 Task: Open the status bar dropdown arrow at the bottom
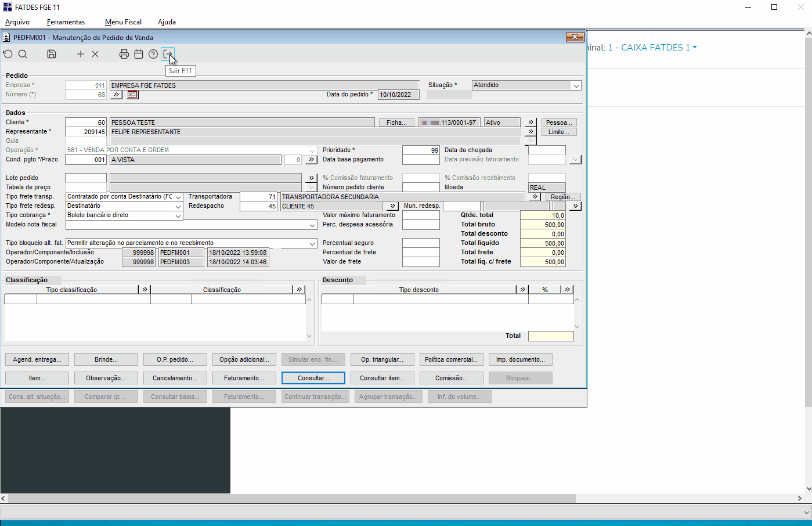click(x=807, y=512)
